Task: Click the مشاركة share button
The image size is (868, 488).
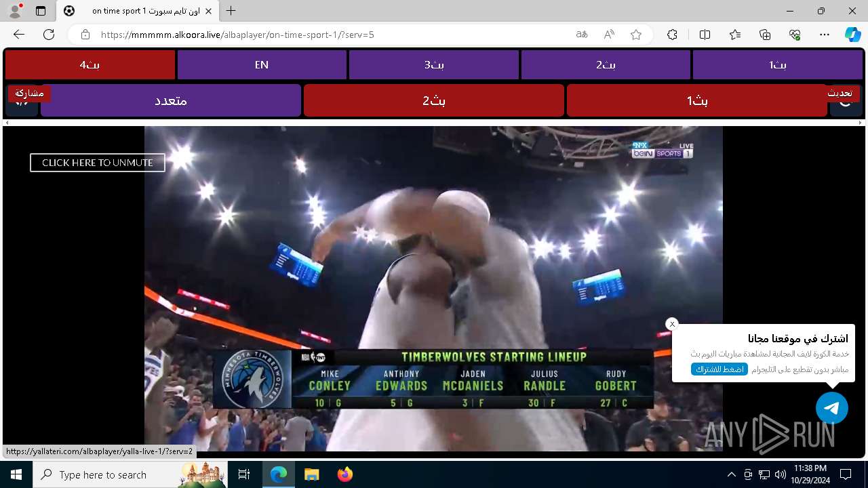Action: [x=29, y=94]
